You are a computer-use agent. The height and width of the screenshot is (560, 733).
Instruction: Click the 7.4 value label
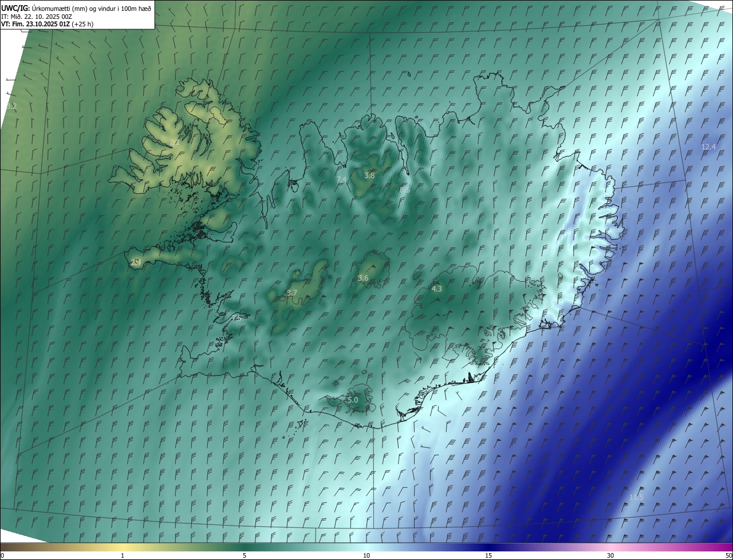[341, 180]
